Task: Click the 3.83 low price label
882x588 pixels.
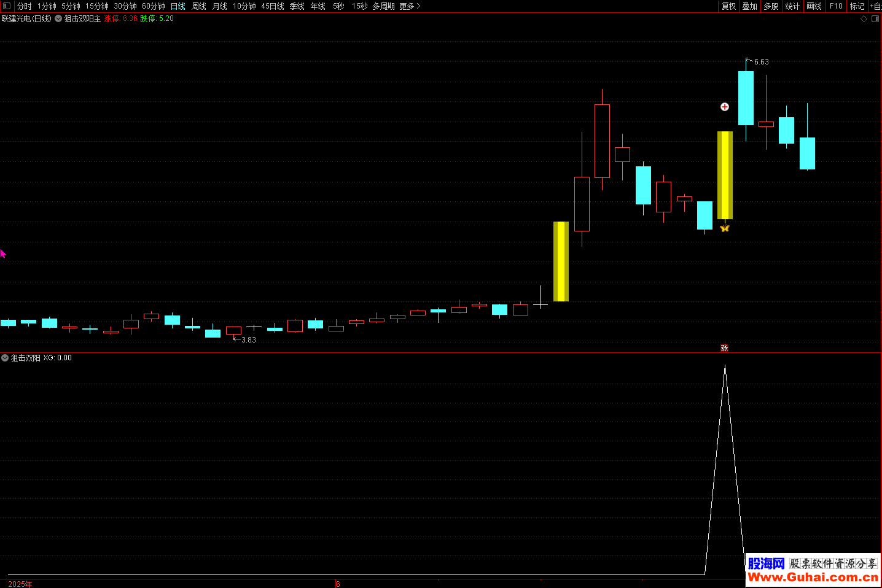Action: 248,339
